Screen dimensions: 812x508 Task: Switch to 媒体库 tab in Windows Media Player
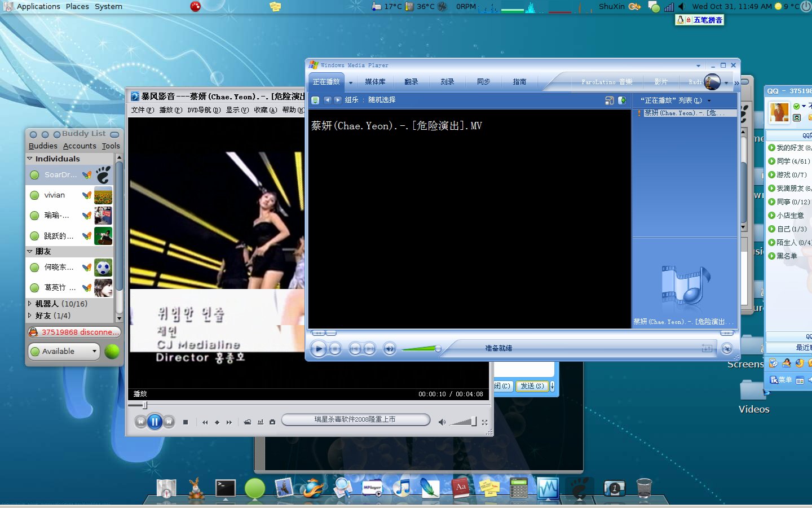click(375, 82)
